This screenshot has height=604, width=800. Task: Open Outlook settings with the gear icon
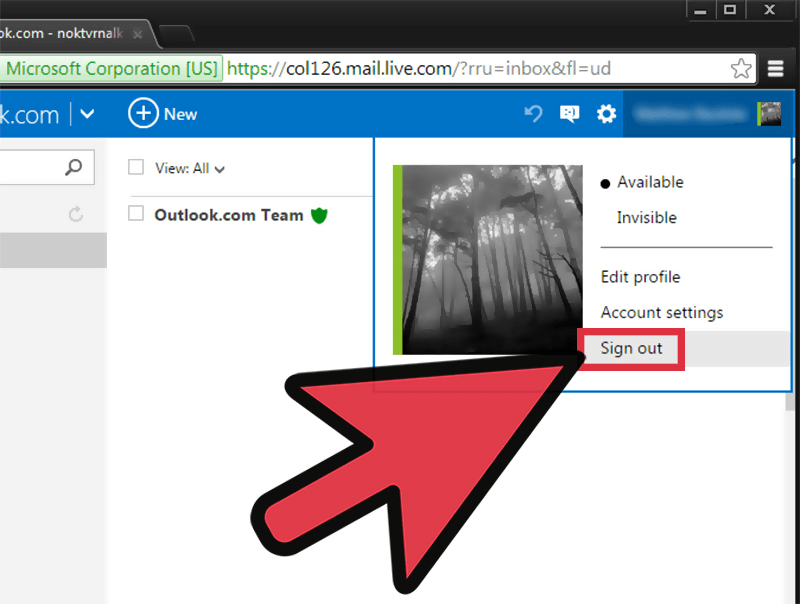(606, 114)
